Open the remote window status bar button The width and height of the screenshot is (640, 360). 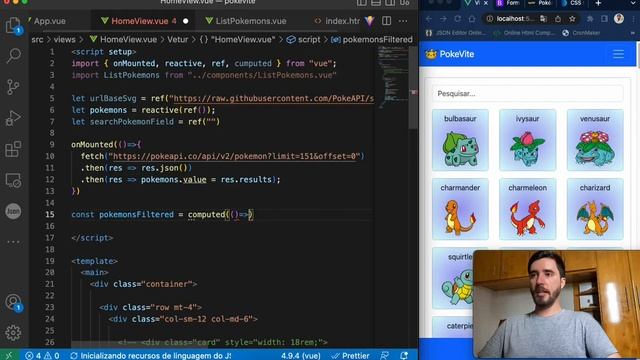pyautogui.click(x=9, y=356)
